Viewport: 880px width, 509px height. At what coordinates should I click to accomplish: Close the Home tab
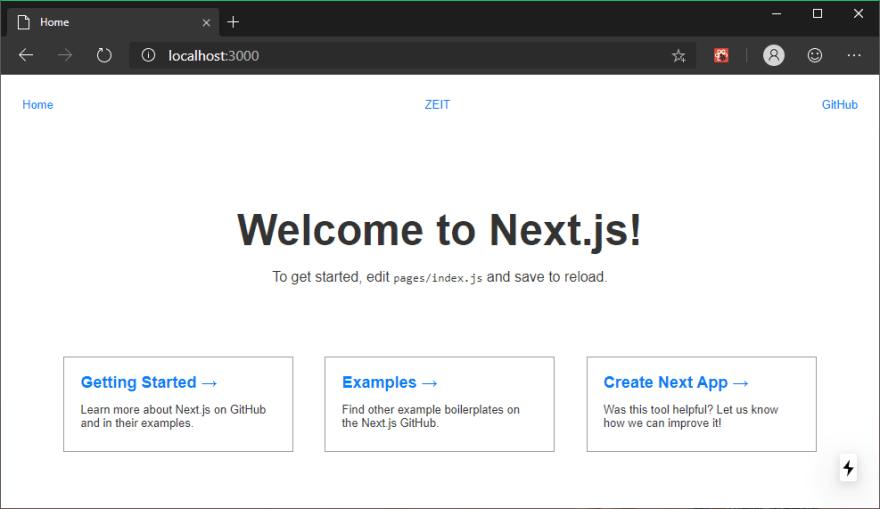(206, 22)
